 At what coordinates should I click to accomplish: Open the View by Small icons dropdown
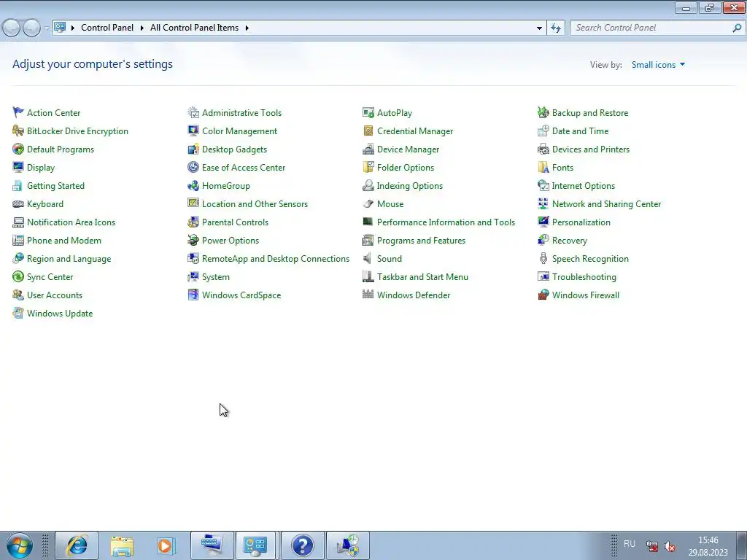tap(658, 65)
